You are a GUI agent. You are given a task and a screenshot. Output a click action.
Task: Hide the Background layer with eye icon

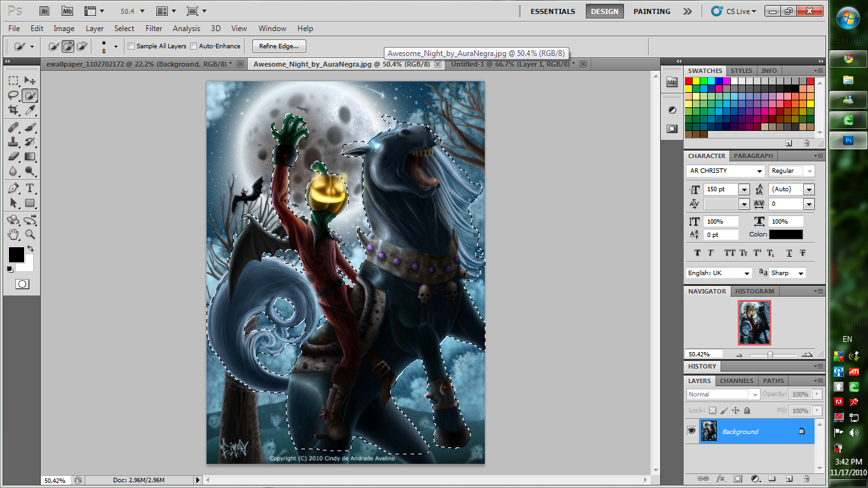pos(691,431)
